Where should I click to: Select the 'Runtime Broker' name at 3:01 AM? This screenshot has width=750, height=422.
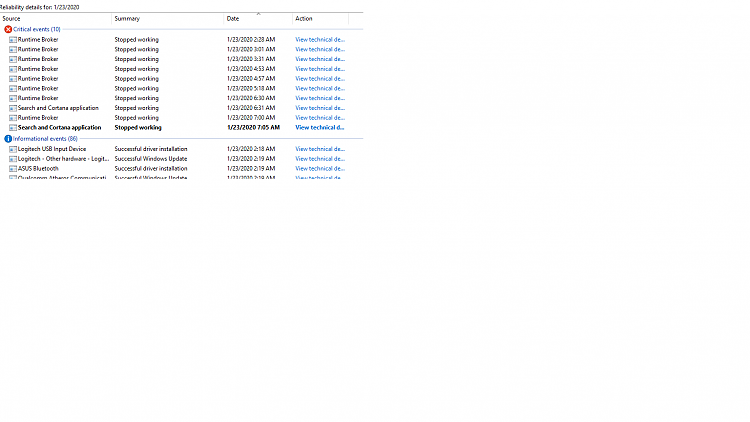click(x=38, y=49)
